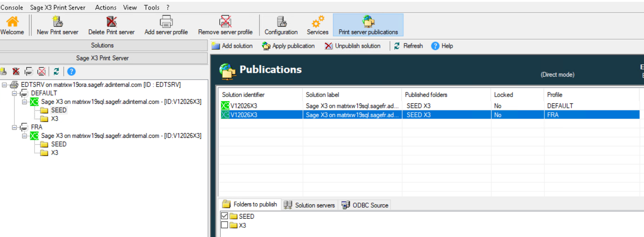The height and width of the screenshot is (237, 644).
Task: Click X3 folder label in Folders to publish
Action: coord(242,225)
